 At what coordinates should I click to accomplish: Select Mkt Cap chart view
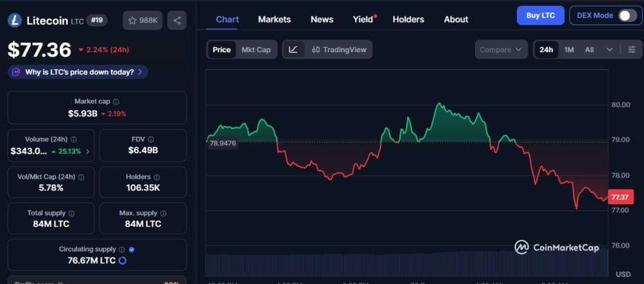256,50
